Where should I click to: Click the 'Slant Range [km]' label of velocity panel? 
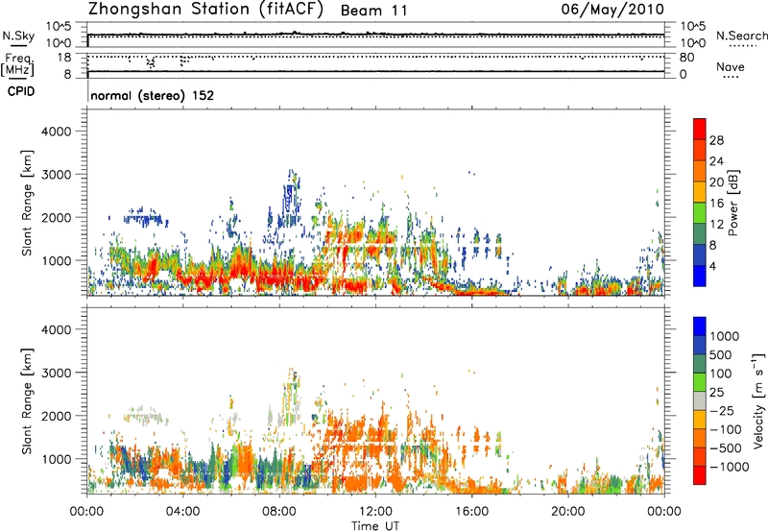point(27,401)
